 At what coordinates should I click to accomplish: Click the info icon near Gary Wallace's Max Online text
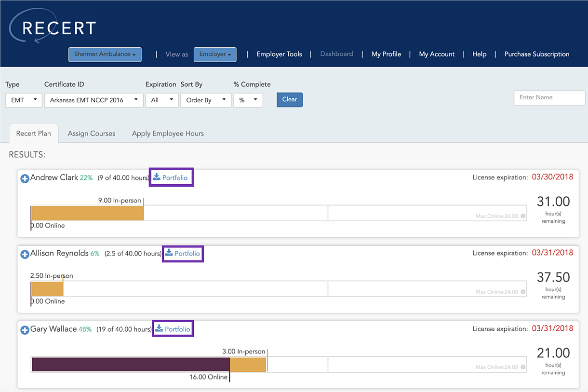[523, 366]
